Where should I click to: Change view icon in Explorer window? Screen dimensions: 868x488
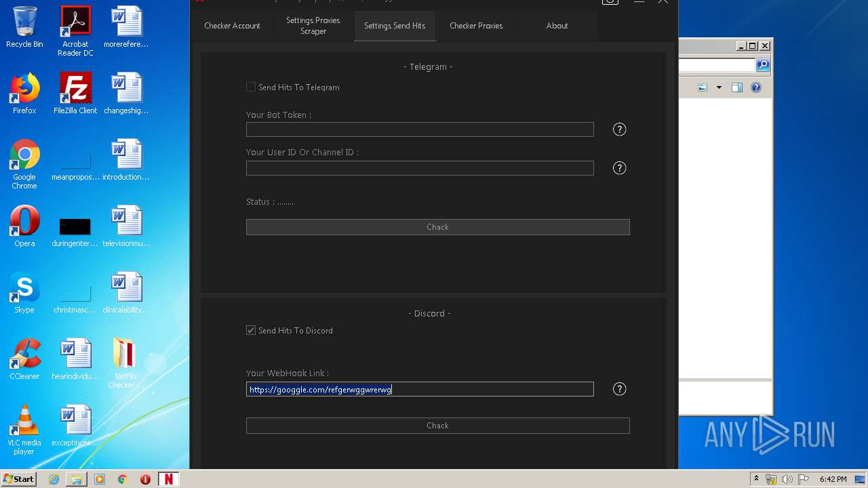[x=703, y=87]
